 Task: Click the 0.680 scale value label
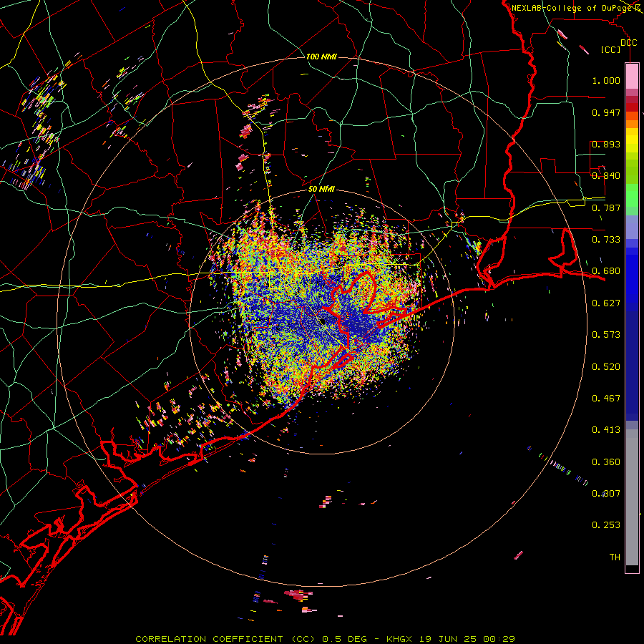click(606, 271)
